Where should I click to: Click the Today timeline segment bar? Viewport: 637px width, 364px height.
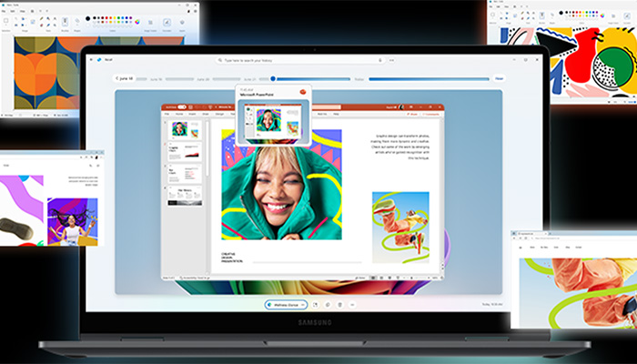pos(429,79)
